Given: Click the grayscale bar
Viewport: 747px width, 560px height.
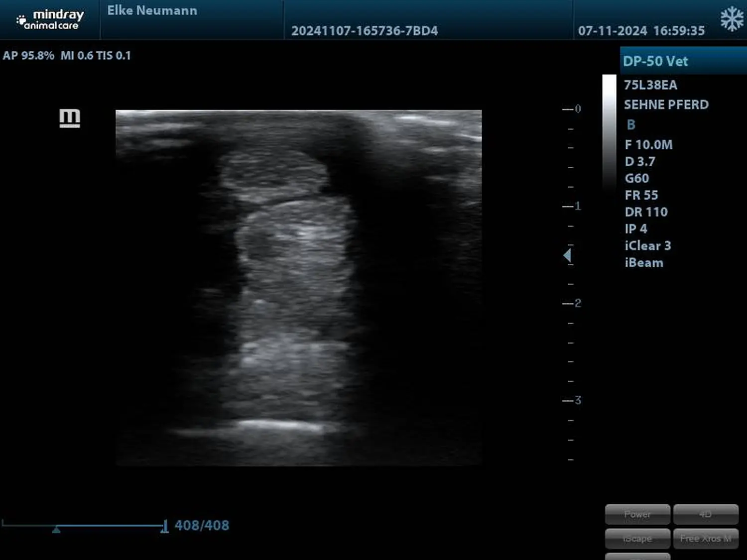Looking at the screenshot, I should pyautogui.click(x=609, y=132).
